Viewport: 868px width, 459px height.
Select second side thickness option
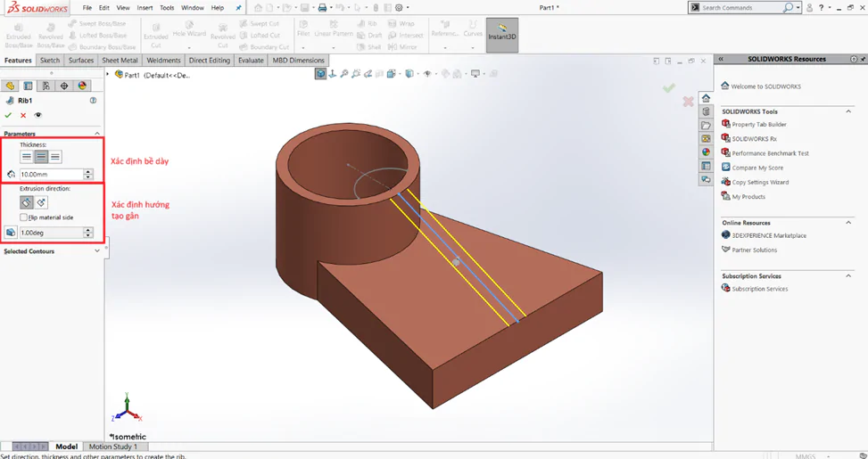tap(55, 157)
